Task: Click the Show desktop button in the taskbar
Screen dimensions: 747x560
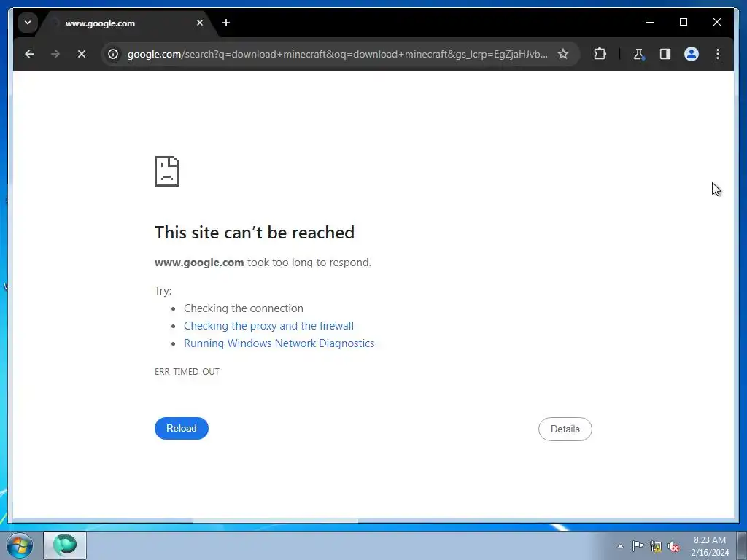Action: 742,545
